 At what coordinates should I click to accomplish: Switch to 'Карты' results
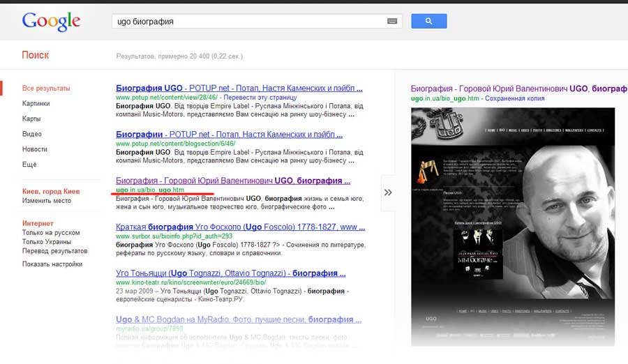click(31, 119)
